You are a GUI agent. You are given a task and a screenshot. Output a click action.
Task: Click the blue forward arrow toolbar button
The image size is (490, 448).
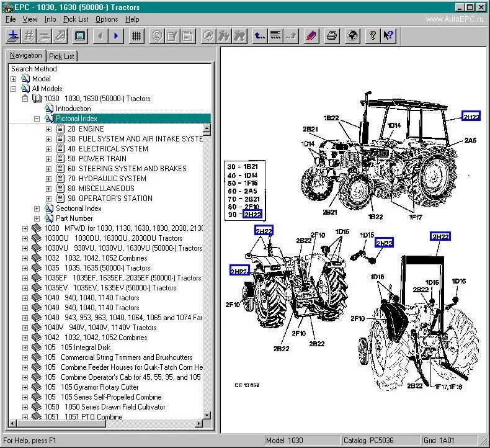116,35
